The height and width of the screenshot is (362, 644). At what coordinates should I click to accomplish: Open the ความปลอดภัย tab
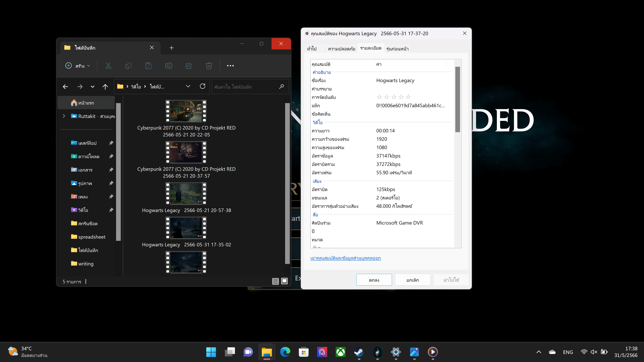341,48
